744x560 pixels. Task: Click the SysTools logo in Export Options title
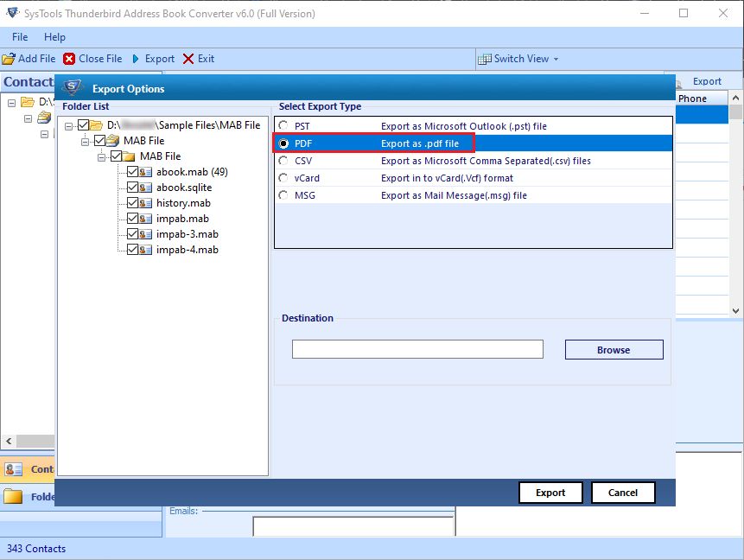click(73, 87)
